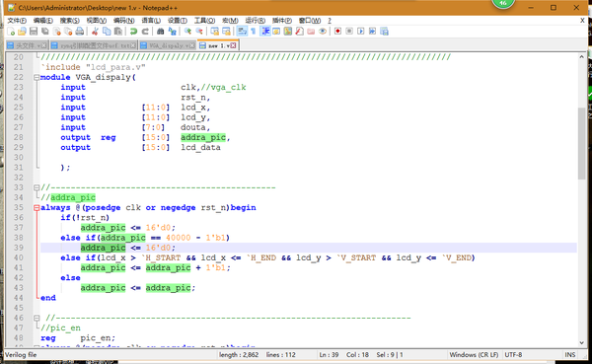Open Find with the binoculars icon
The width and height of the screenshot is (592, 364).
[161, 32]
